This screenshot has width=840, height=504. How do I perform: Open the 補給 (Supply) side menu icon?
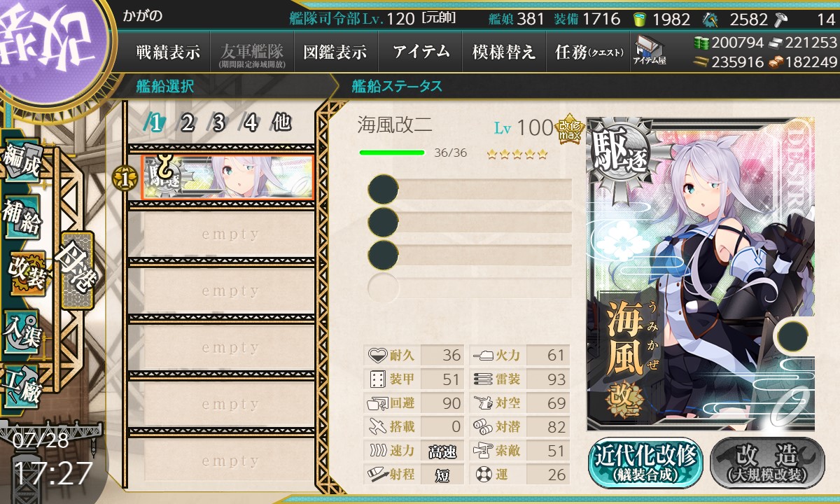pyautogui.click(x=22, y=218)
